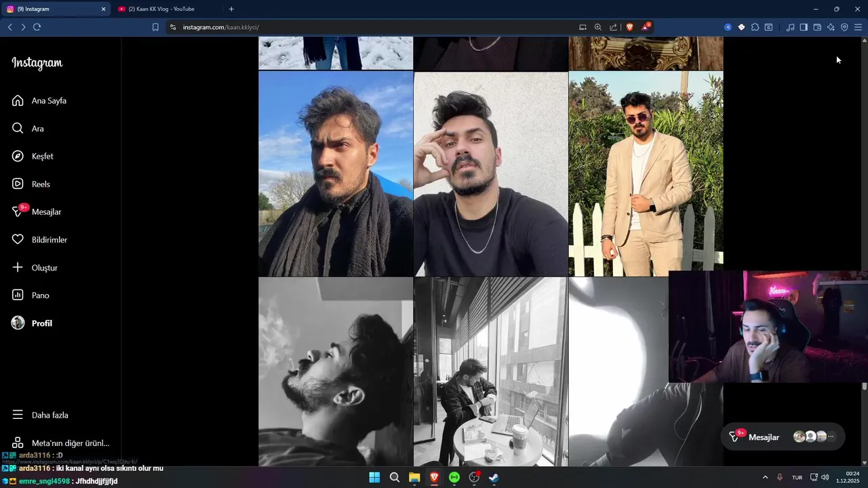Share this page from address bar
The height and width of the screenshot is (488, 868).
(x=614, y=27)
